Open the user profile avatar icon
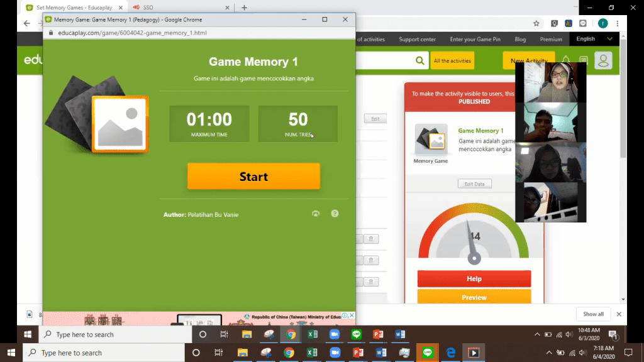The width and height of the screenshot is (644, 362). (603, 60)
